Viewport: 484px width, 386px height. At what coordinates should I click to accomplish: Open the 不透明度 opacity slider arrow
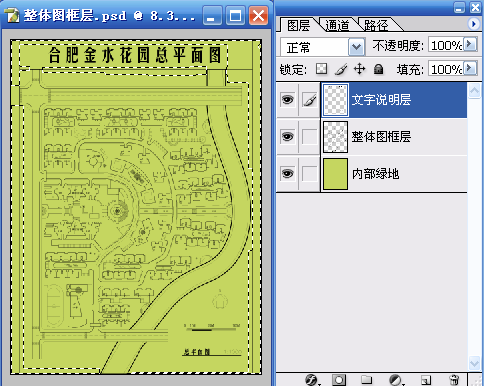pos(470,44)
